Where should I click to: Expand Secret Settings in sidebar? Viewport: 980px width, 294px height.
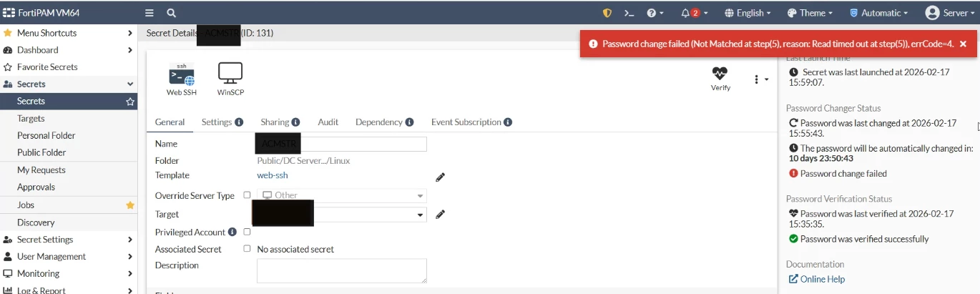click(69, 240)
